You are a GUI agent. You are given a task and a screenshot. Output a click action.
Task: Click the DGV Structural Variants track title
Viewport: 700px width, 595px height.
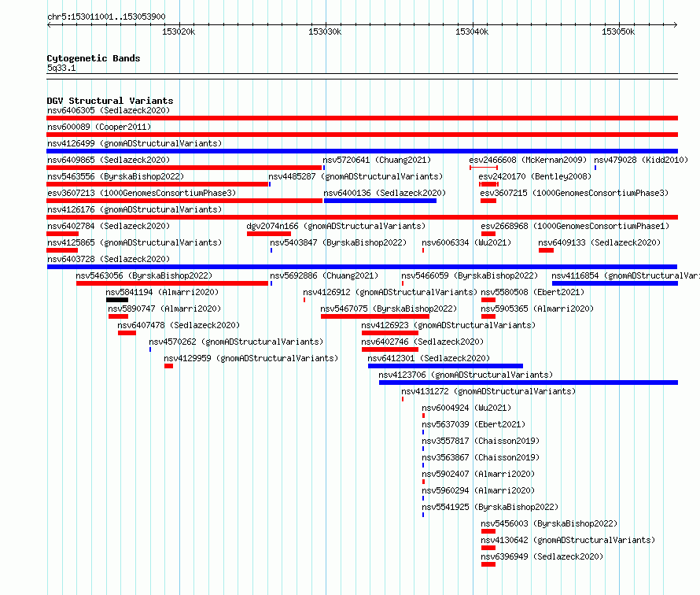click(110, 101)
